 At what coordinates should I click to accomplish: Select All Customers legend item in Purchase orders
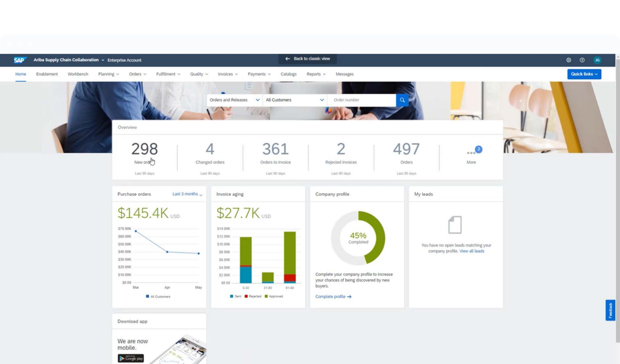coord(158,296)
